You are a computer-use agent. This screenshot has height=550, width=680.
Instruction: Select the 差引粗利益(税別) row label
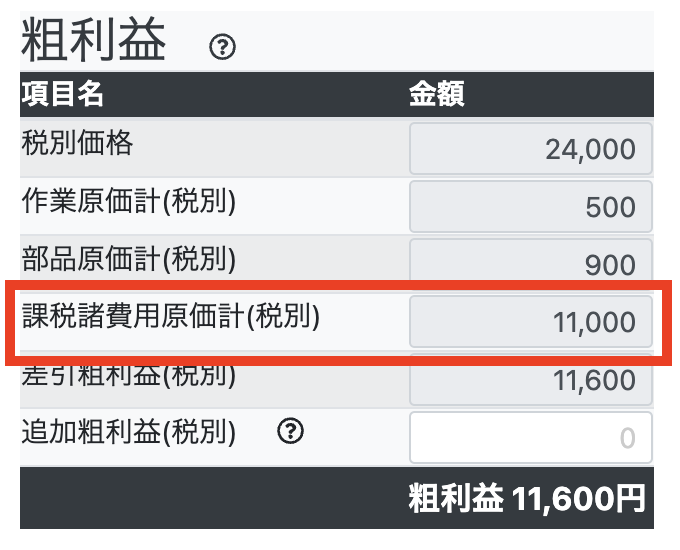tap(128, 376)
